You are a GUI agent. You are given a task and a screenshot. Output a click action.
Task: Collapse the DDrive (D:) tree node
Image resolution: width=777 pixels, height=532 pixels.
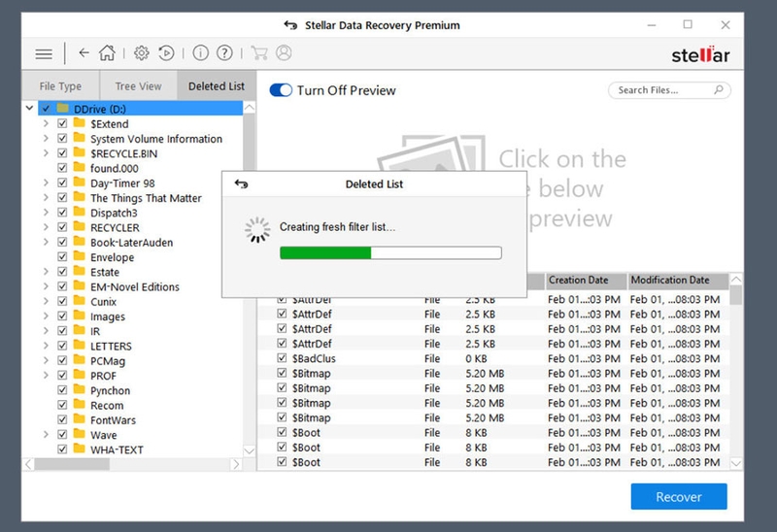[29, 108]
